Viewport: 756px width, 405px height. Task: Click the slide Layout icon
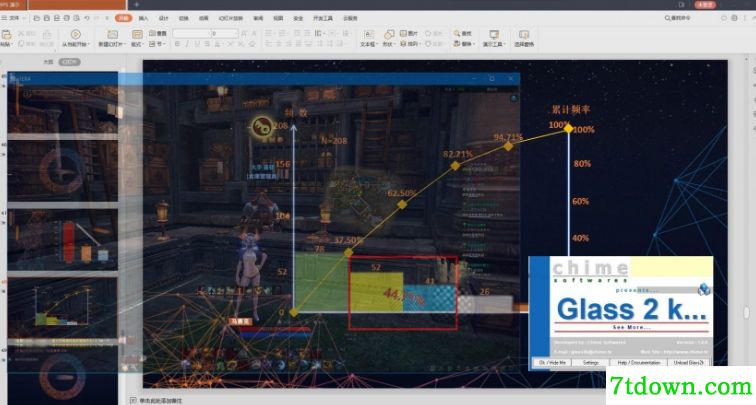(137, 34)
